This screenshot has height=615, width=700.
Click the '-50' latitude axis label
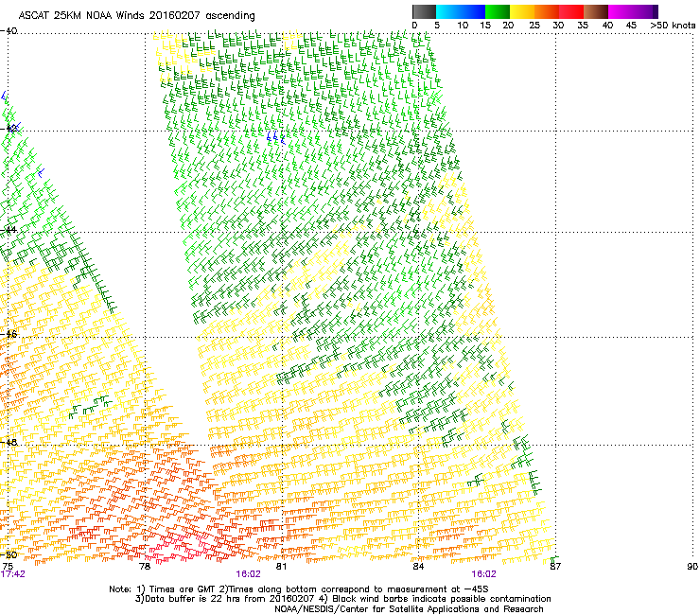coord(9,554)
